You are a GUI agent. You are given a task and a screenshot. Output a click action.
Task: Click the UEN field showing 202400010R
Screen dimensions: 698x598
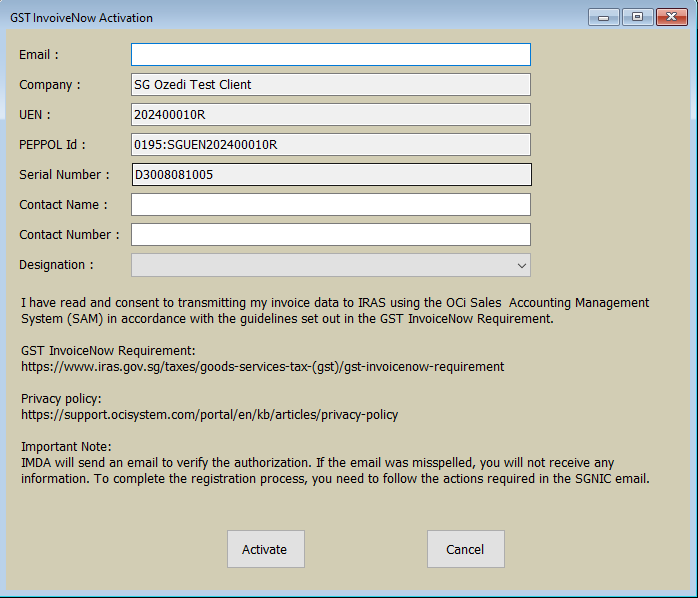tap(330, 115)
